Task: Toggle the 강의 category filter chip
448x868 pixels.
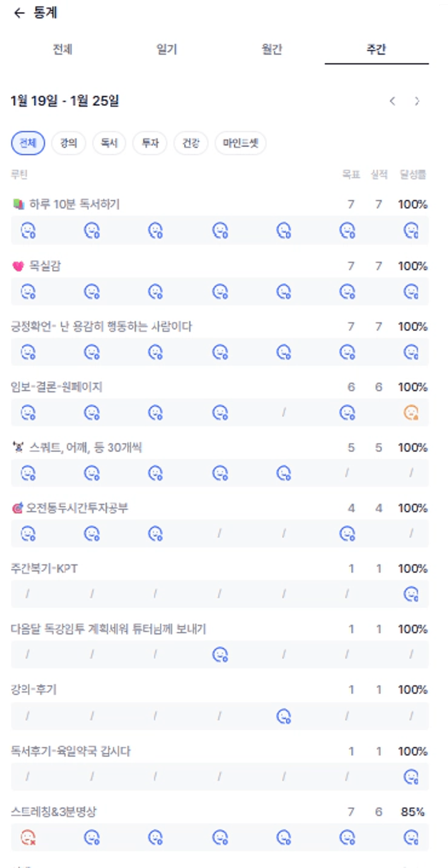Action: pos(69,143)
